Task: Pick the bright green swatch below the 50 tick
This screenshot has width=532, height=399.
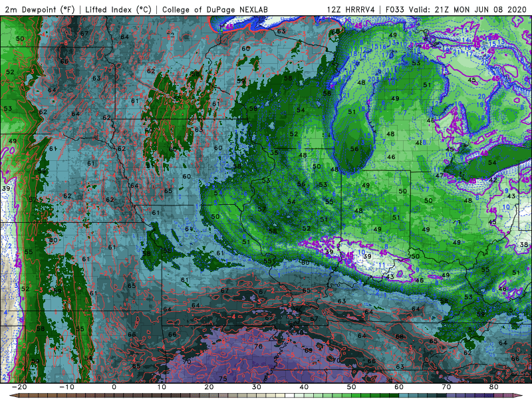Action: point(356,396)
